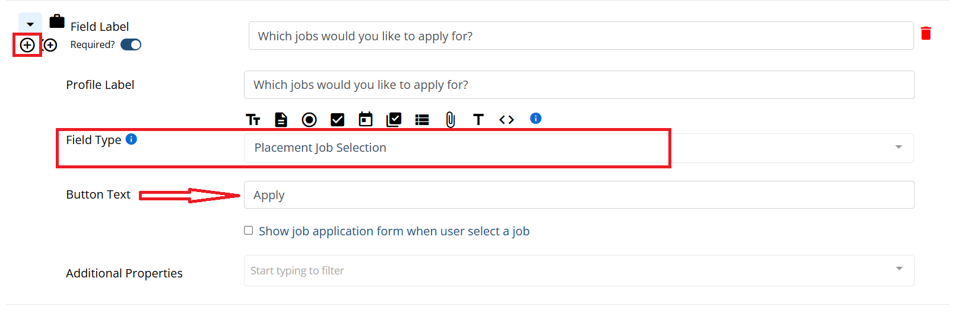Pick the list field type icon
980x313 pixels.
(x=422, y=120)
